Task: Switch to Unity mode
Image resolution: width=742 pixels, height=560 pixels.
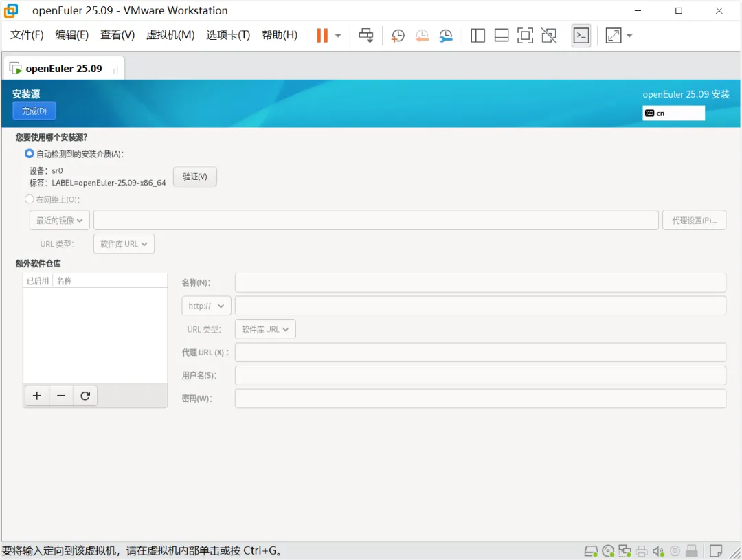Action: click(x=549, y=36)
